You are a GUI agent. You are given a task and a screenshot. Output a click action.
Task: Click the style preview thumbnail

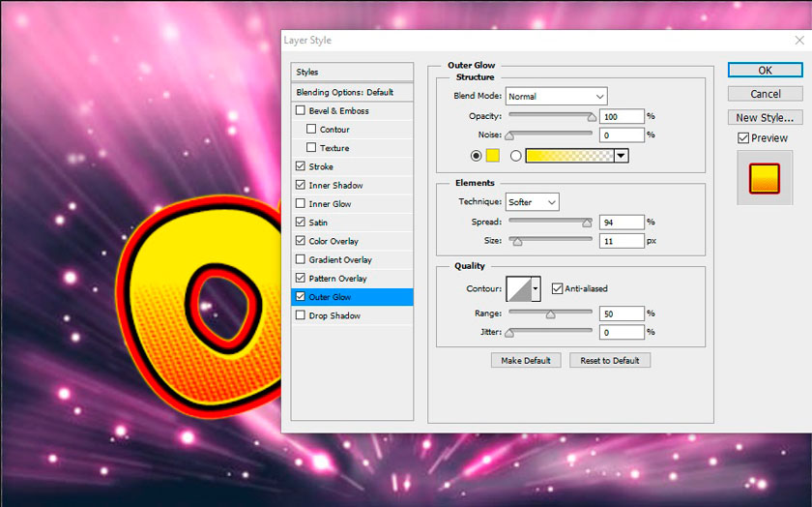[x=765, y=178]
